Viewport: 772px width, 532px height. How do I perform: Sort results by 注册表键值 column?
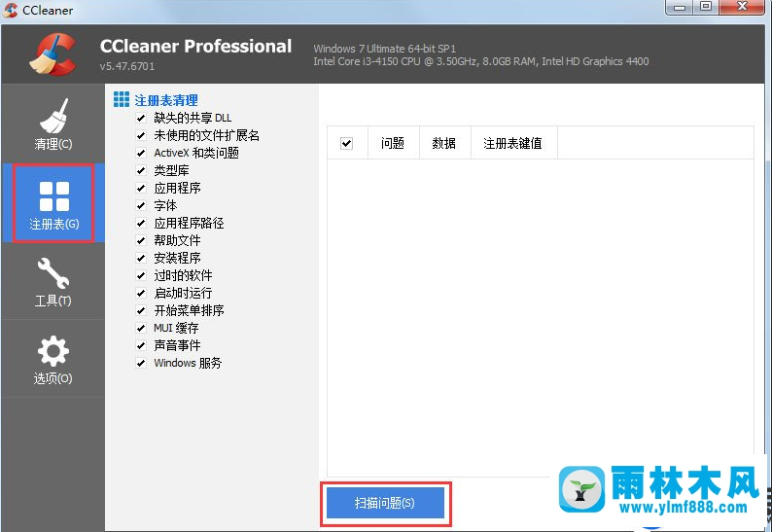click(x=513, y=143)
